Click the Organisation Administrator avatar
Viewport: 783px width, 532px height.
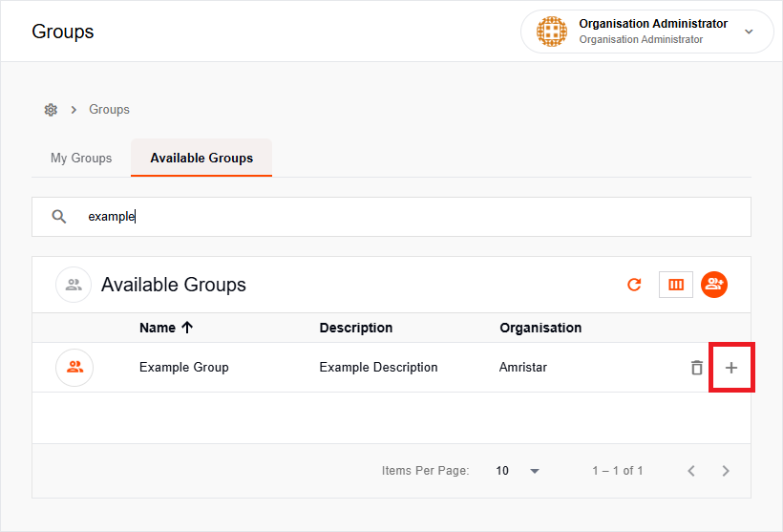552,32
